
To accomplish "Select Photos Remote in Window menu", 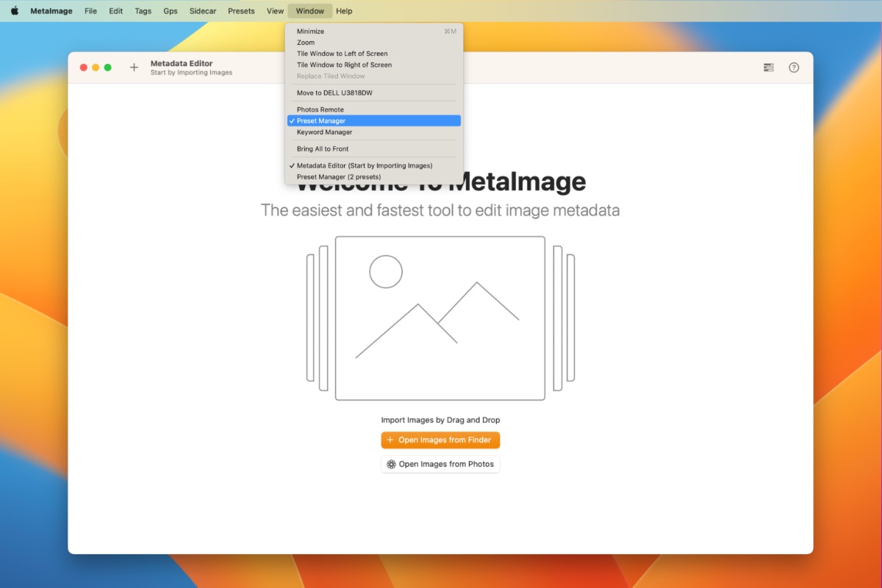I will click(374, 110).
